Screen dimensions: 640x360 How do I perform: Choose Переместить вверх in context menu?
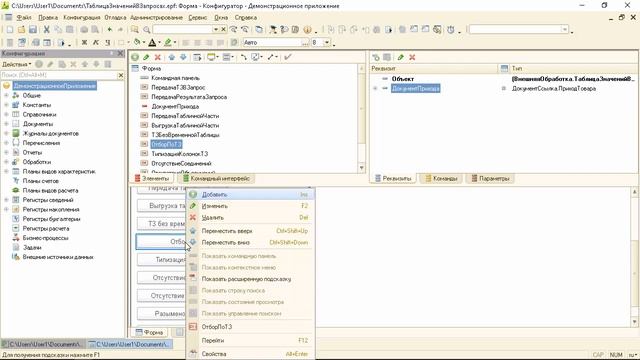[x=250, y=231]
